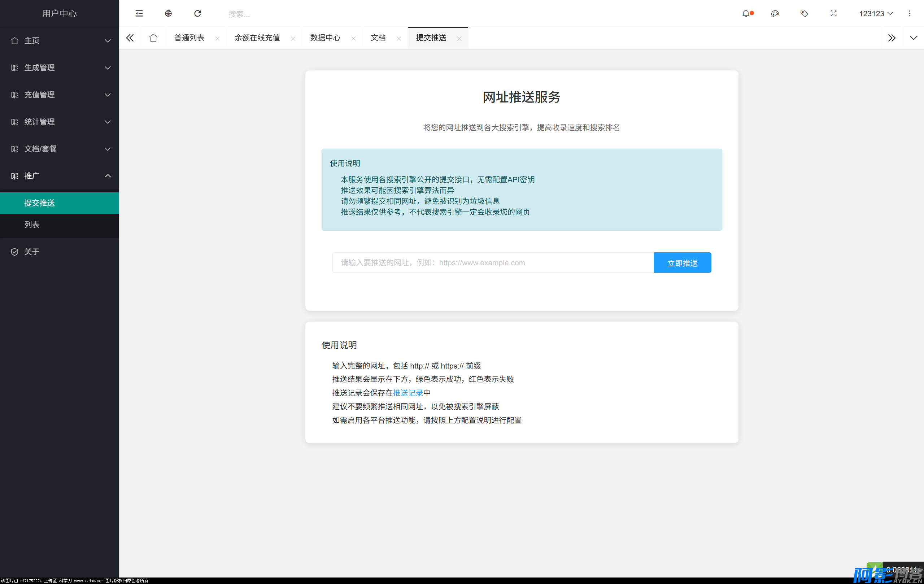Viewport: 924px width, 584px height.
Task: Expand the 生成管理 sidebar menu
Action: tap(60, 67)
